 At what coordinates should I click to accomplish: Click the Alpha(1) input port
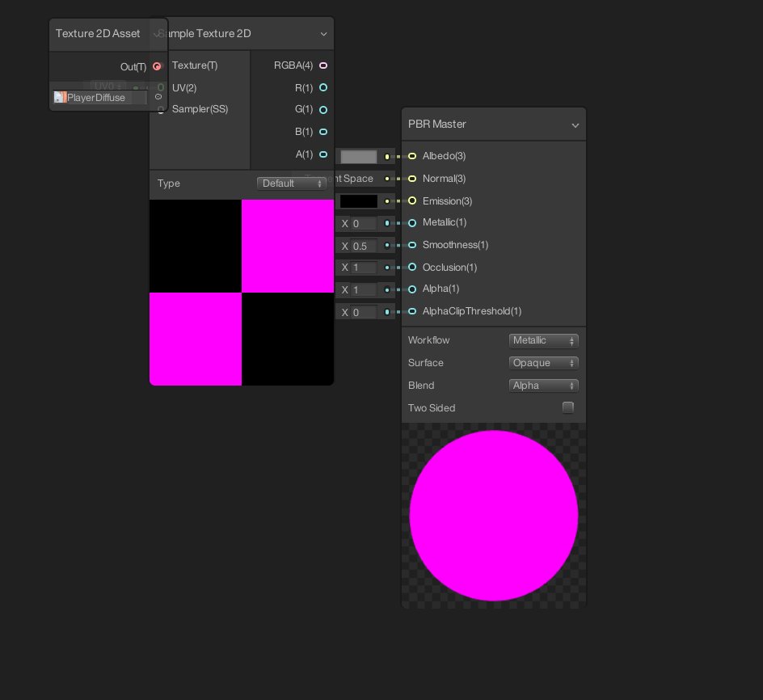(412, 289)
